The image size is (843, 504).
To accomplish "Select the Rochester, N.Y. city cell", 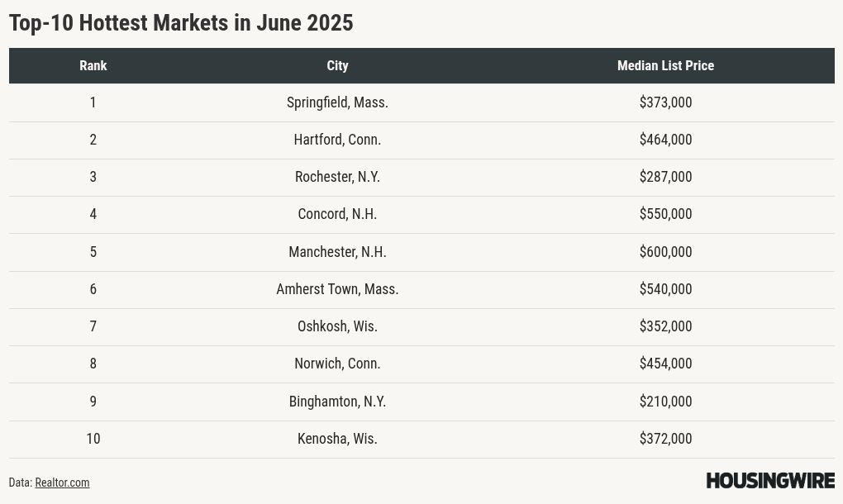I will (337, 177).
